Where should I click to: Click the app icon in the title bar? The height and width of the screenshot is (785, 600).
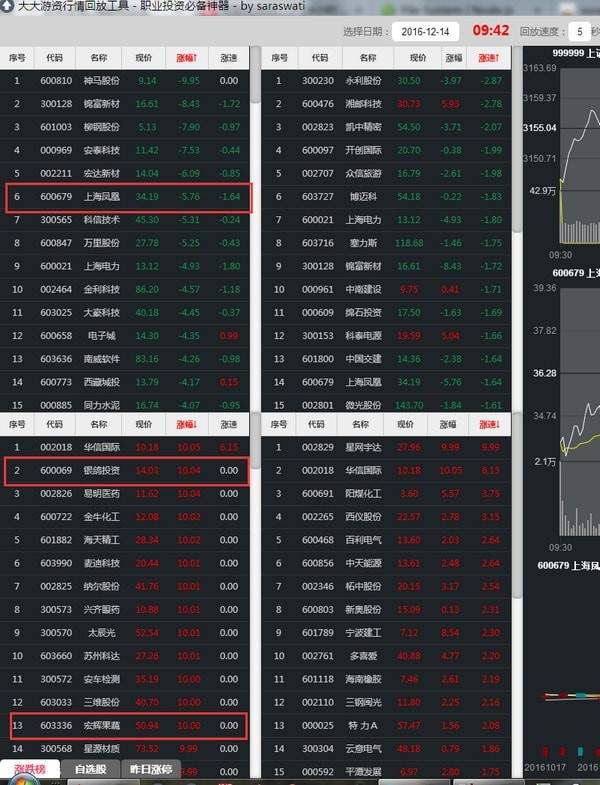[8, 7]
